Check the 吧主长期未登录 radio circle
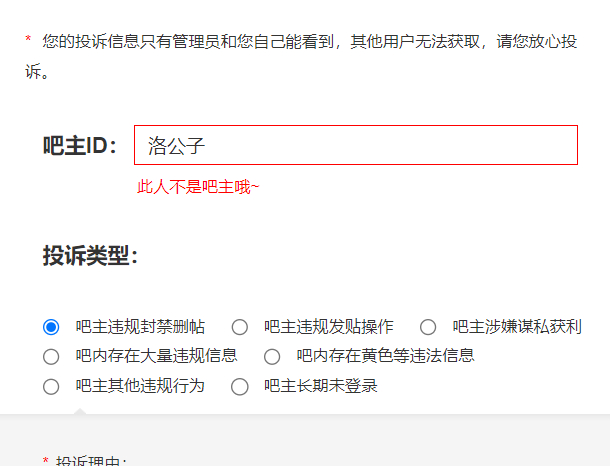 pyautogui.click(x=240, y=387)
